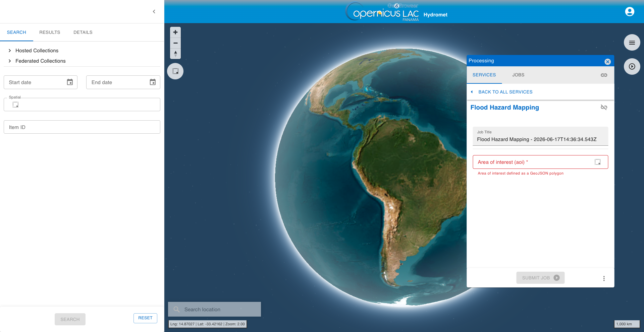Go back to all services

click(x=502, y=92)
